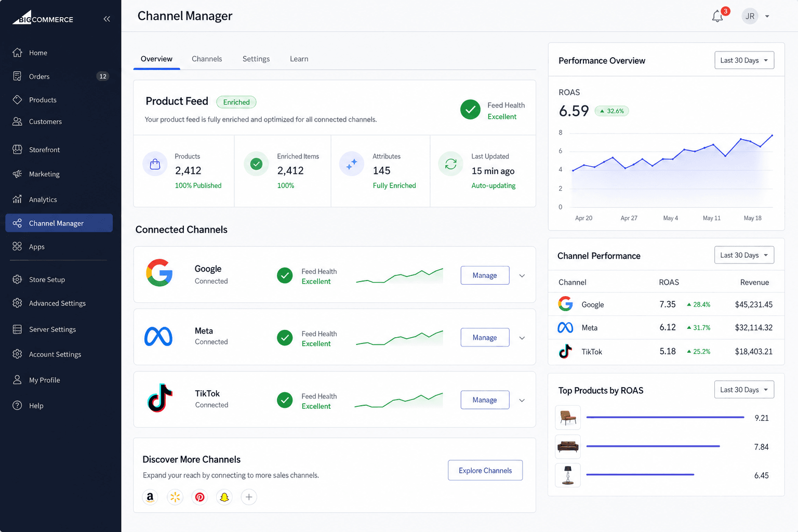The height and width of the screenshot is (532, 798).
Task: Open Performance Overview Last 30 Days dropdown
Action: [x=744, y=60]
